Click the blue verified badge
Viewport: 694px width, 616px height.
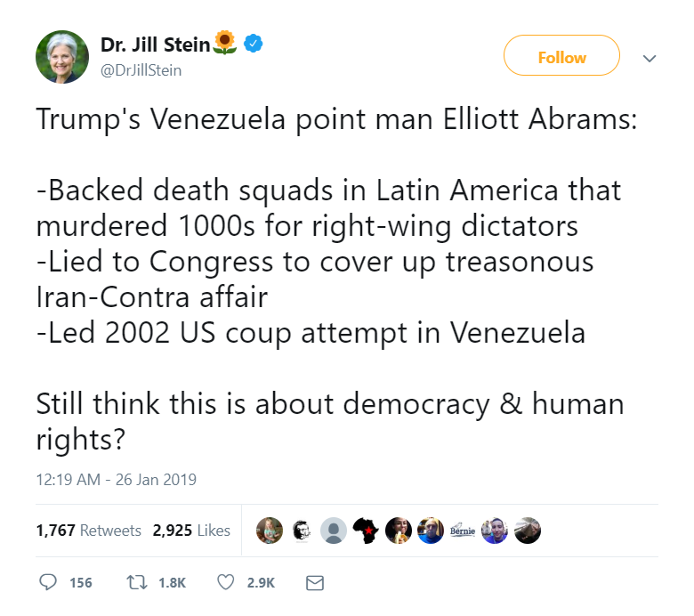pos(253,43)
